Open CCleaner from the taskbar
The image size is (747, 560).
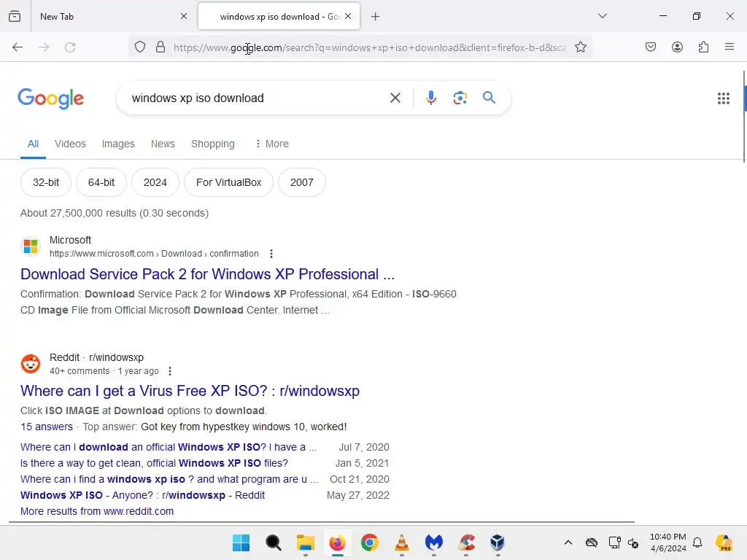[x=466, y=542]
